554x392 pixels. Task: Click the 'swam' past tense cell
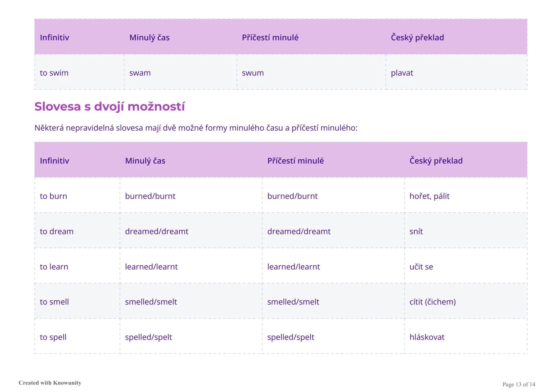click(140, 73)
